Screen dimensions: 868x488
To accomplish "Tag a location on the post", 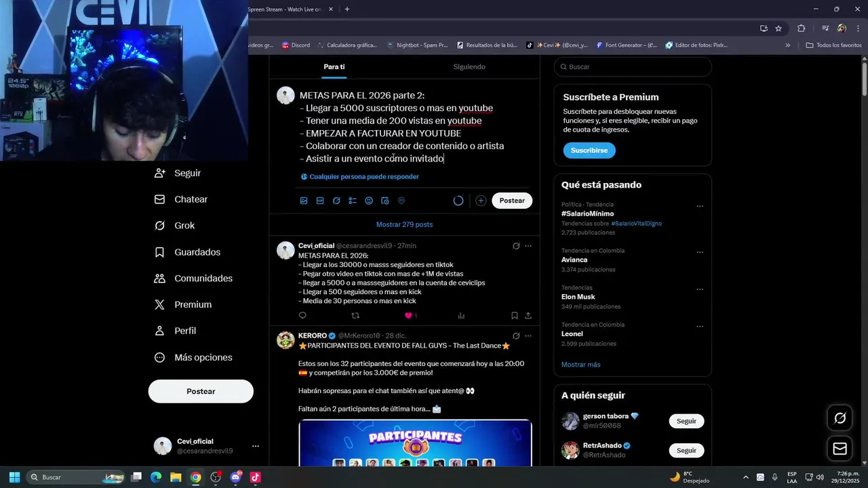I will coord(401,201).
